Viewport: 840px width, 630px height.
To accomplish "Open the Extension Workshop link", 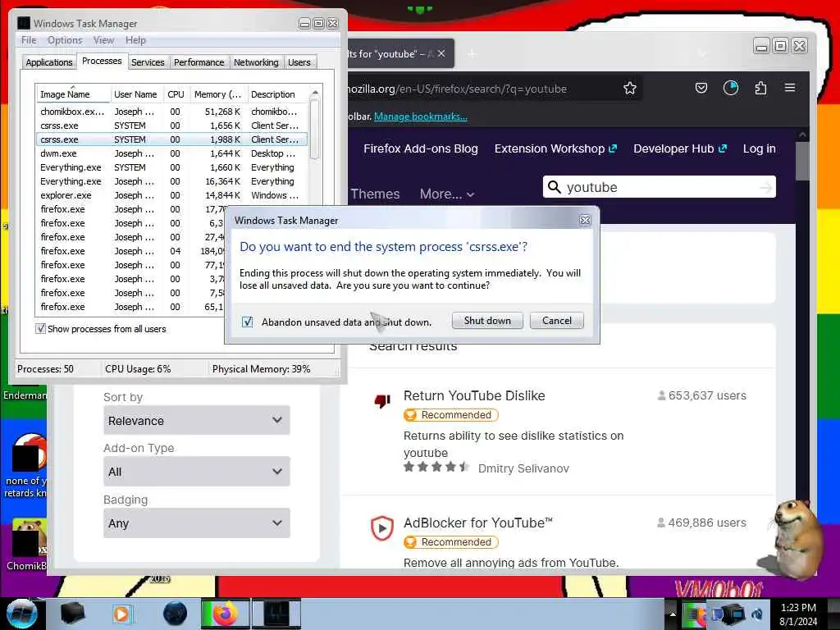I will point(555,148).
